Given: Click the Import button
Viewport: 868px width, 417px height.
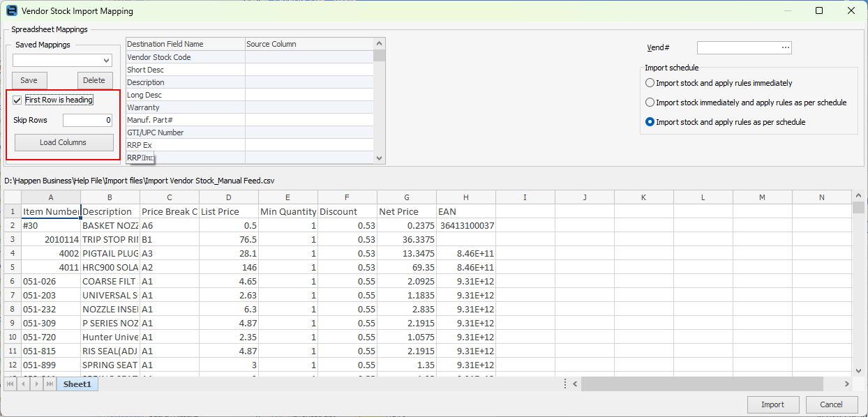Looking at the screenshot, I should pos(772,404).
